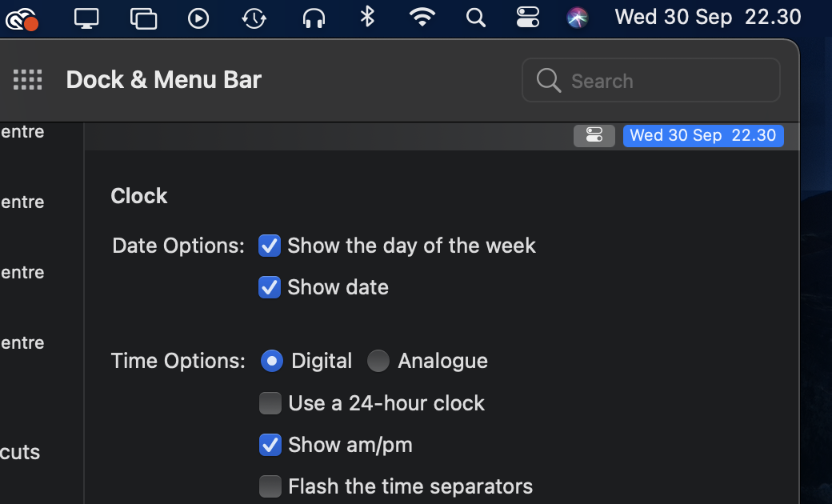Uncheck Show the day of the week
Screen dimensions: 832x504
(x=270, y=246)
